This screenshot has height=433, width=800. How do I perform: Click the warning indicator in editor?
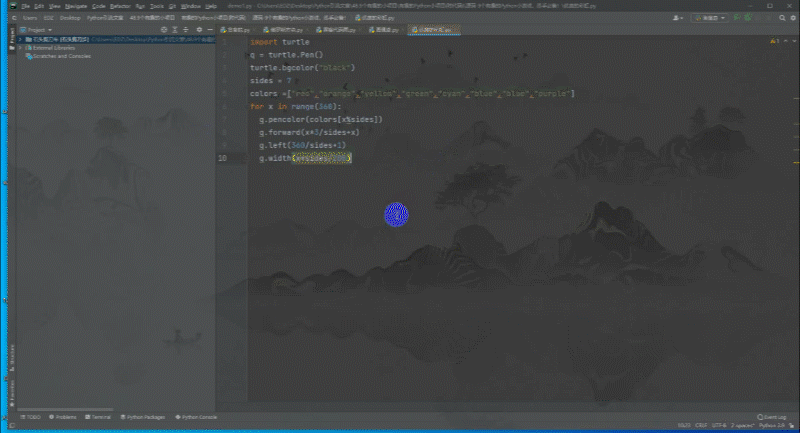(x=774, y=41)
